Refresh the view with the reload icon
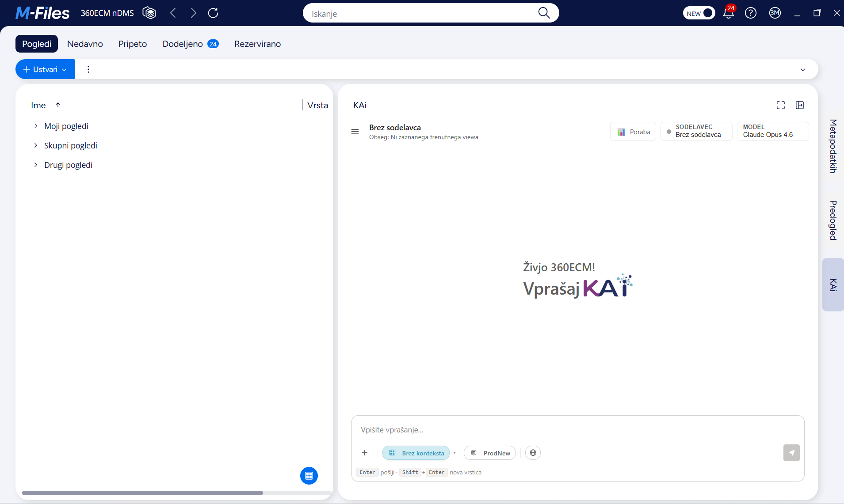The image size is (844, 504). tap(213, 13)
